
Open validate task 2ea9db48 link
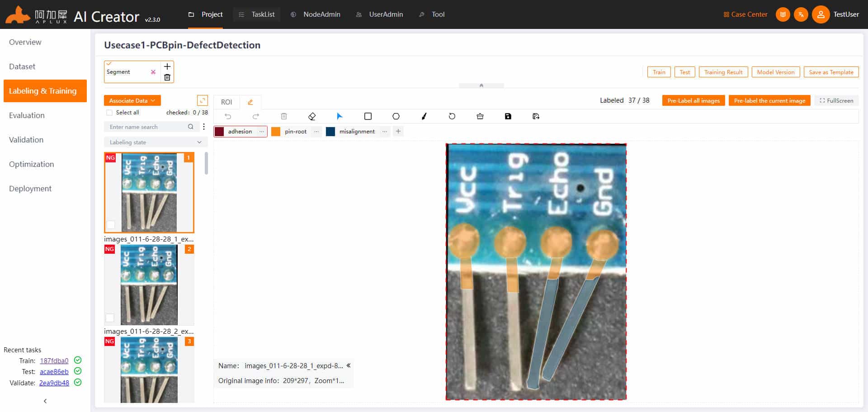54,383
